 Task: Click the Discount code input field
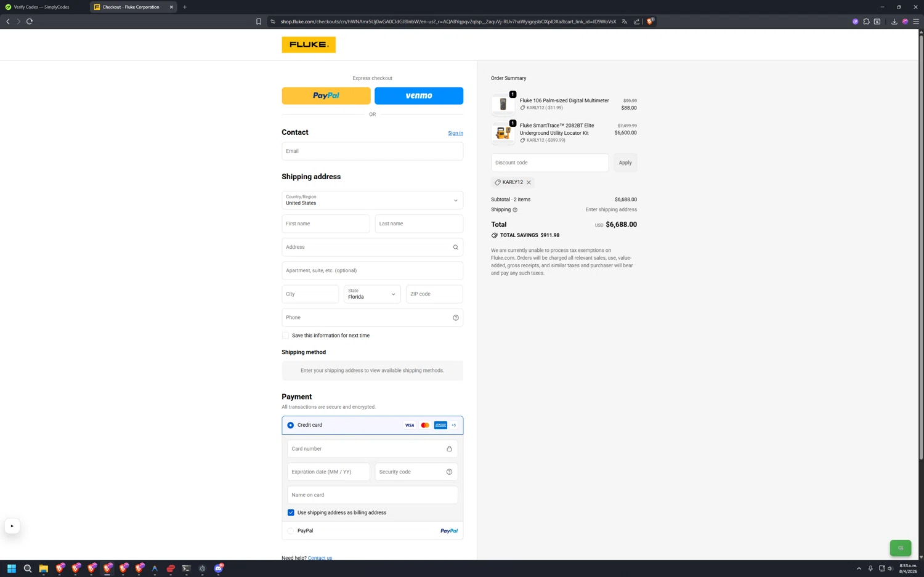click(x=549, y=163)
